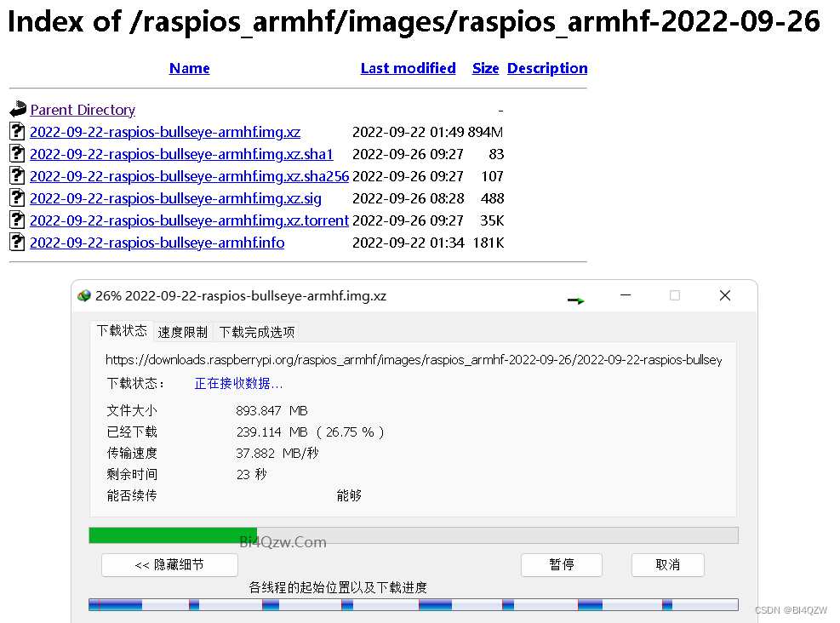Click transfer speed value 37.882 MB/秒

(277, 453)
